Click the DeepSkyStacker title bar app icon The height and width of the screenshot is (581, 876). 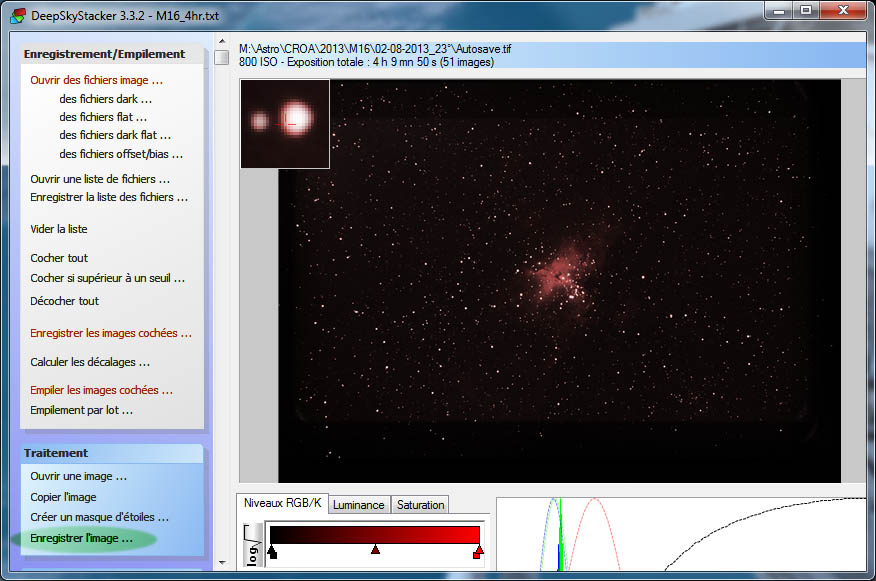[18, 16]
